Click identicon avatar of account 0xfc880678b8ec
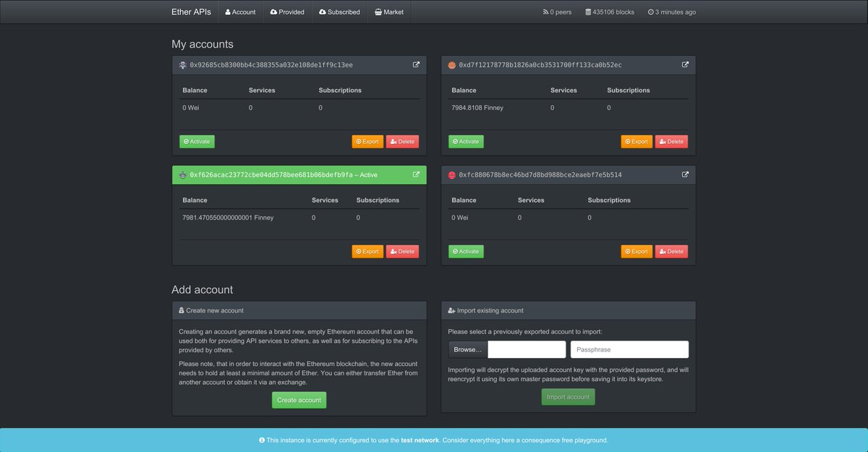This screenshot has width=868, height=452. point(452,175)
